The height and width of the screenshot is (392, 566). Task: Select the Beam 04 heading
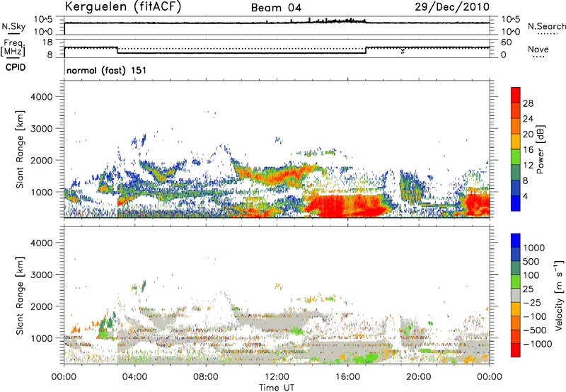(276, 8)
